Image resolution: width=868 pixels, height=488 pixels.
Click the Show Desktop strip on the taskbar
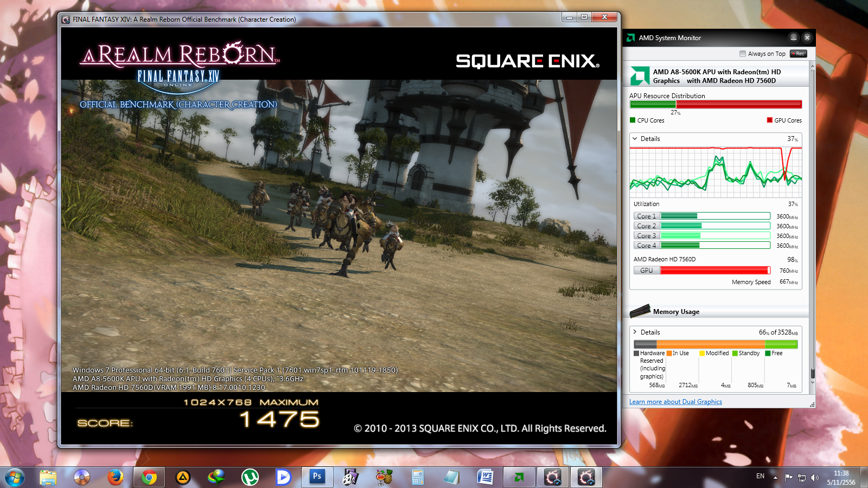pyautogui.click(x=864, y=477)
